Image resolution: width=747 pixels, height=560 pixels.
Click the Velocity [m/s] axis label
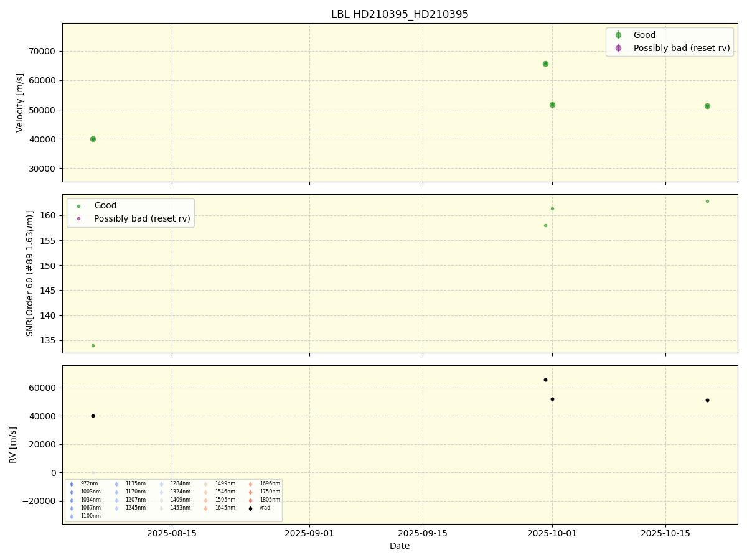[20, 103]
